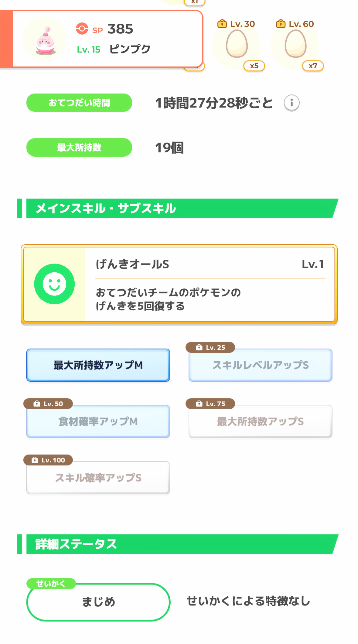Select the locked スキル確率アップS sub skill

pyautogui.click(x=98, y=478)
